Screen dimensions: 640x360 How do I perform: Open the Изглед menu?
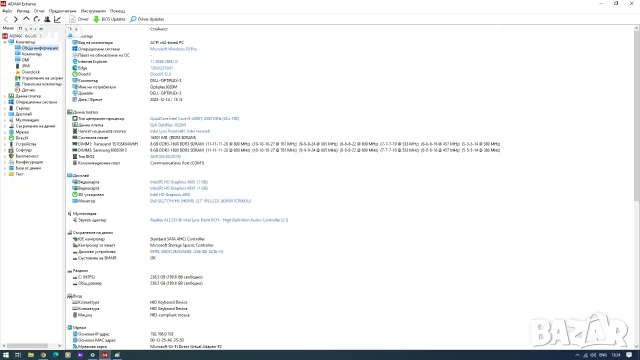tap(23, 11)
